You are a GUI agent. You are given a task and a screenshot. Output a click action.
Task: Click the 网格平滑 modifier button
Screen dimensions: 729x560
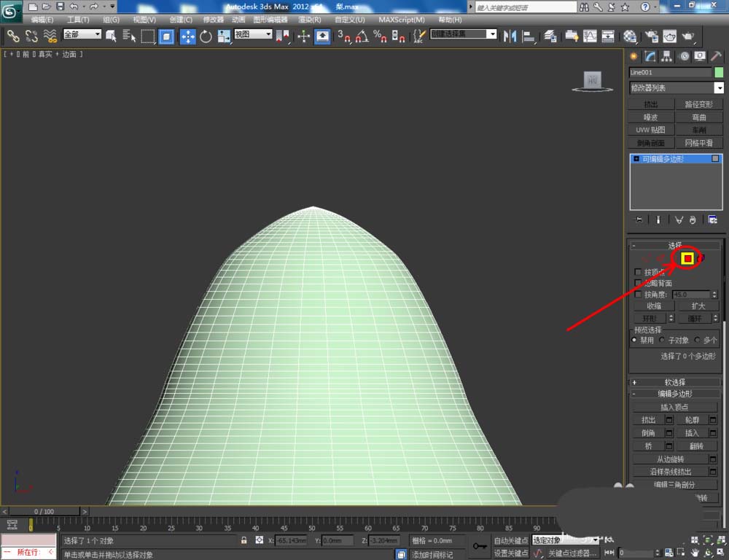pos(699,143)
